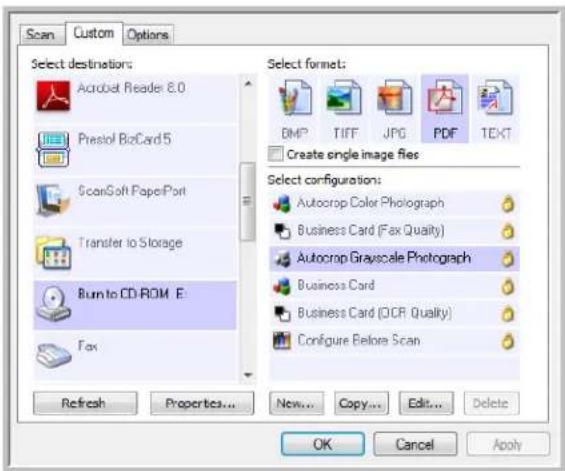Image resolution: width=565 pixels, height=471 pixels.
Task: Select 'Configure Before Scan' configuration text
Action: point(359,340)
